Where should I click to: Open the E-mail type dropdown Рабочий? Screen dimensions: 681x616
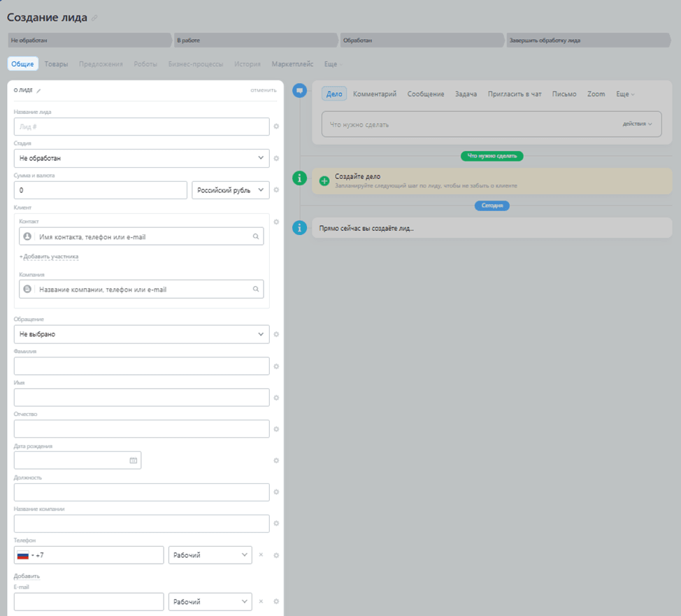(210, 601)
